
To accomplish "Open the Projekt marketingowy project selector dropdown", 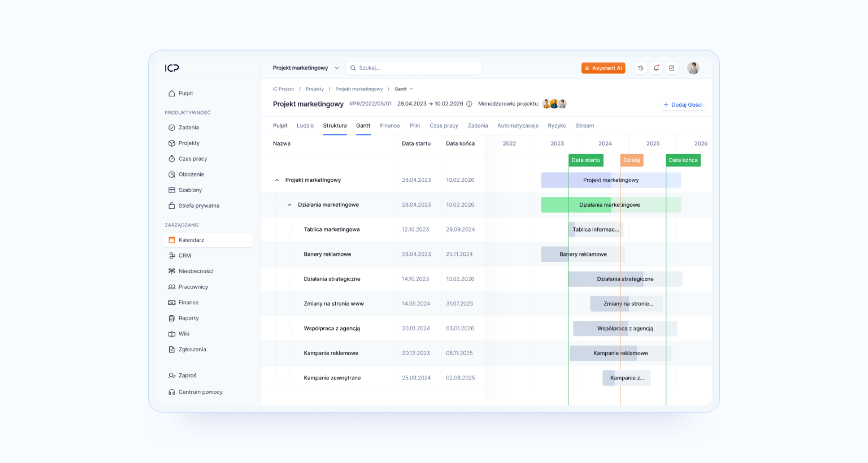I will [305, 68].
